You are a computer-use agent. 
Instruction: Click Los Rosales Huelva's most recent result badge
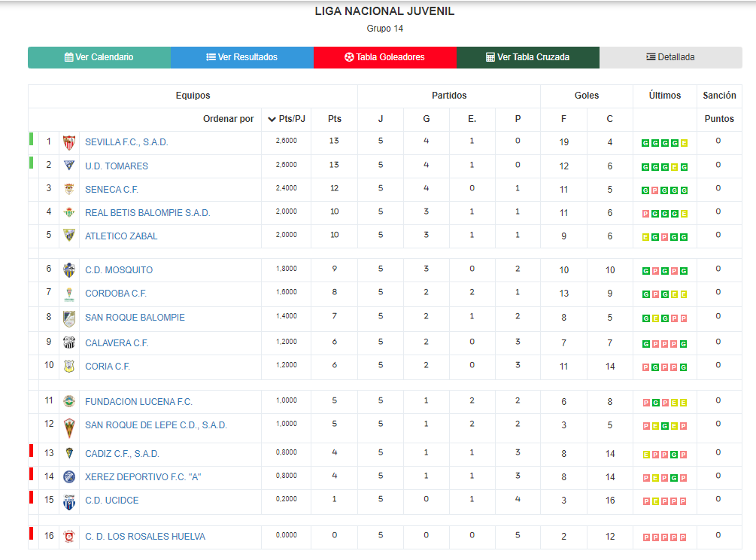[x=683, y=537]
